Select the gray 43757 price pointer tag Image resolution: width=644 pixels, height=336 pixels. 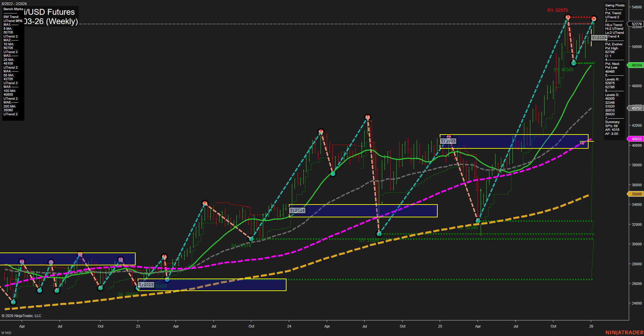click(635, 108)
